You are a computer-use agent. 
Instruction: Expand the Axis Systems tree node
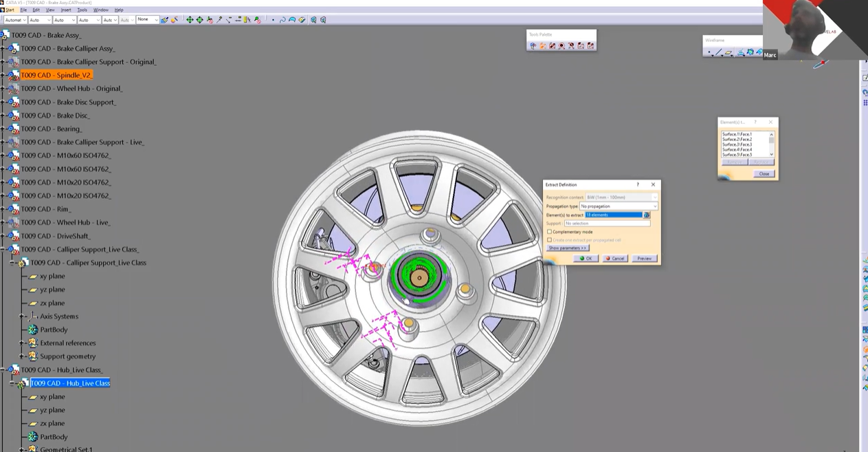22,316
